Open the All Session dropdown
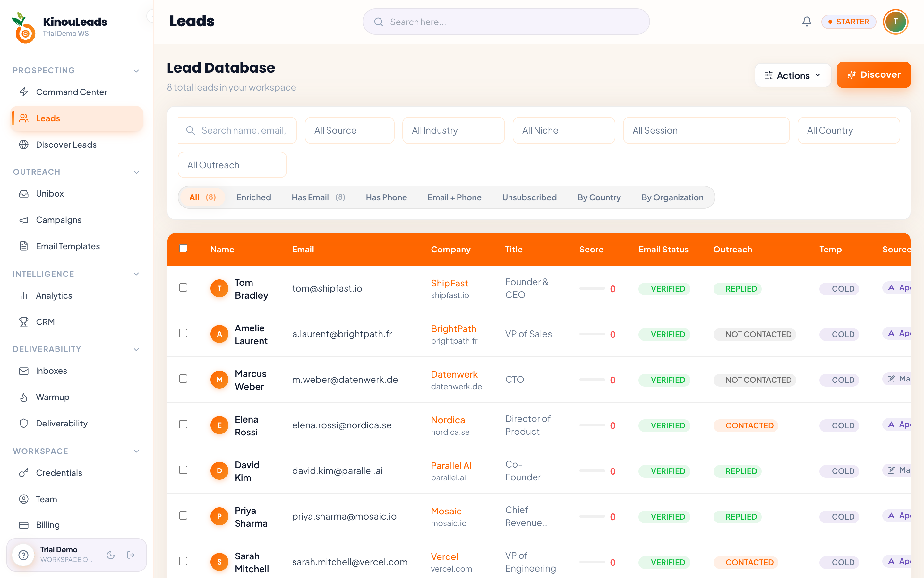Viewport: 924px width, 578px height. 706,130
